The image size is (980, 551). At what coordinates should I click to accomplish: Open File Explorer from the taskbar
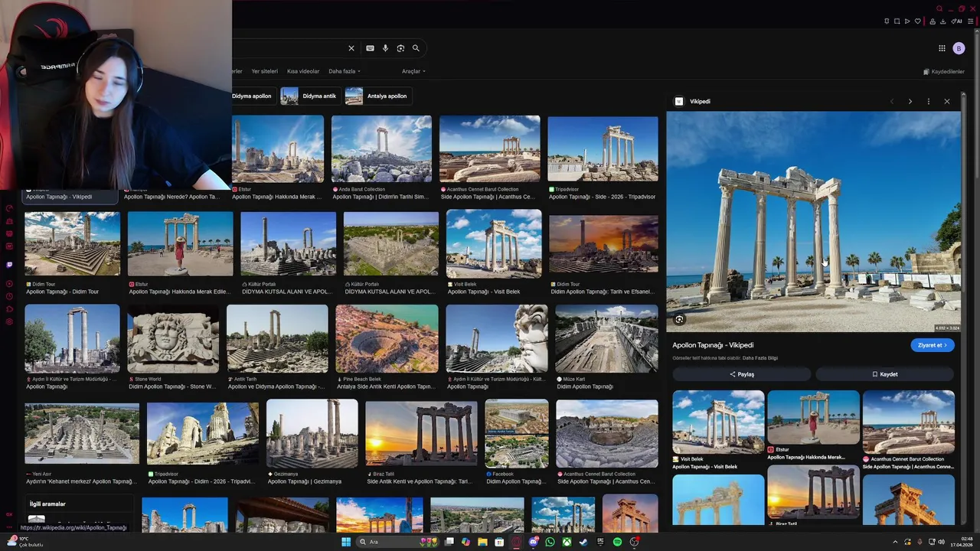[x=482, y=542]
